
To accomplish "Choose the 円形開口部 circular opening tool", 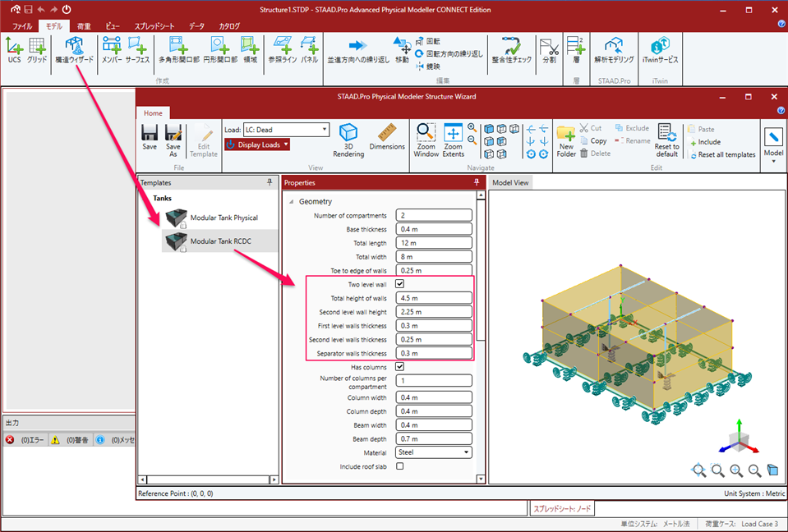I will click(x=220, y=50).
